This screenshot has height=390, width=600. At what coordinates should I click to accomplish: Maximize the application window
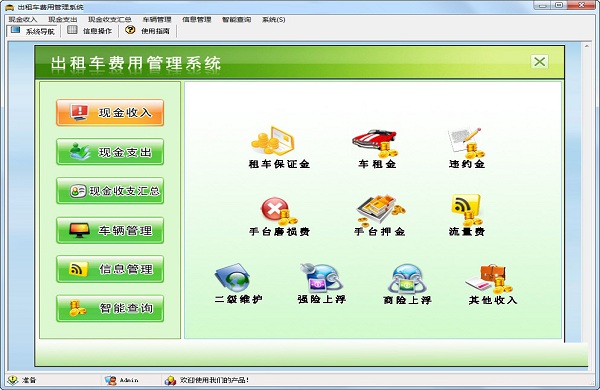[x=559, y=5]
